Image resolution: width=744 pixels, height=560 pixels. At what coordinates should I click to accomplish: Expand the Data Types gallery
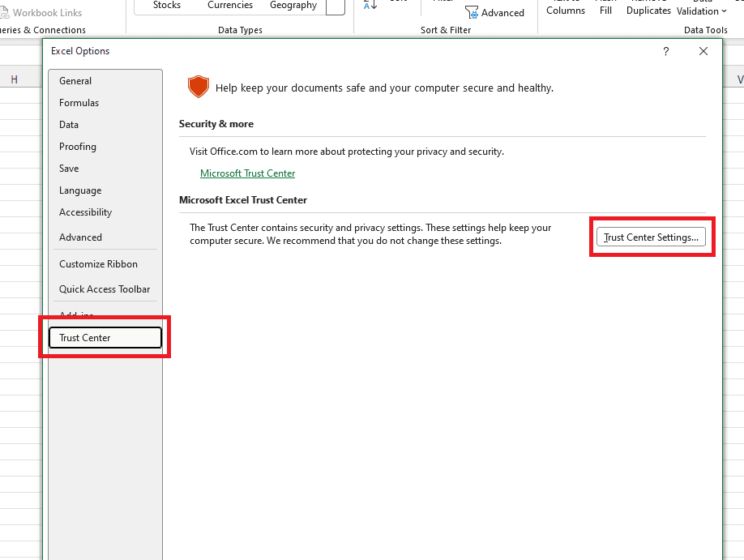point(335,6)
